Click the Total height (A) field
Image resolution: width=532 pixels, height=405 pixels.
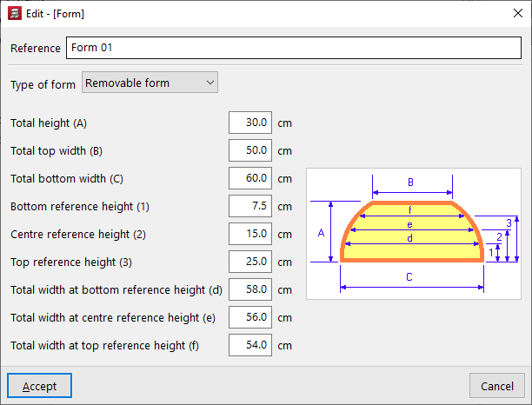click(251, 123)
